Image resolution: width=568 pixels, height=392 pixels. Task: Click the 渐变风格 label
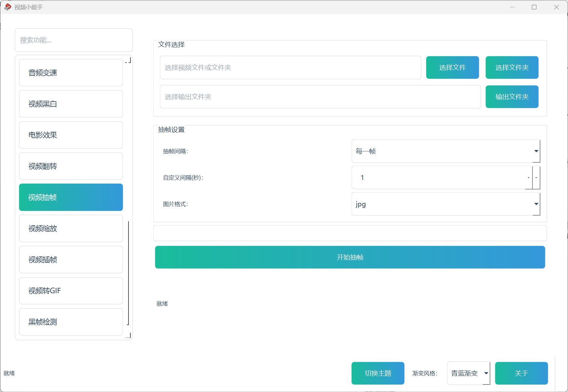425,373
